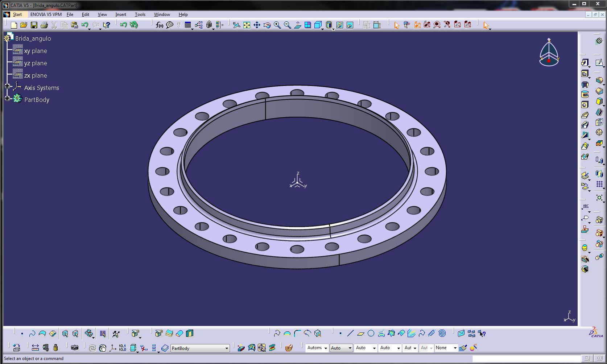Click the Painter brush icon
Viewport: 607px width, 364px height.
click(x=463, y=348)
